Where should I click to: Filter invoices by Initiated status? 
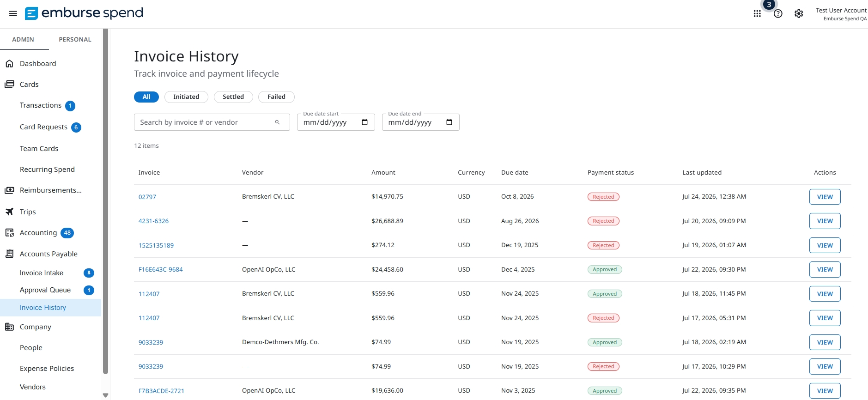pos(186,97)
